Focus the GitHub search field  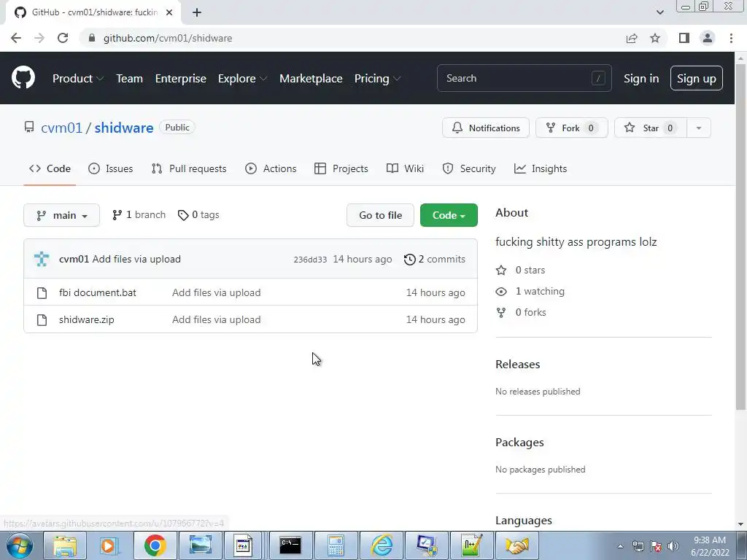point(524,78)
